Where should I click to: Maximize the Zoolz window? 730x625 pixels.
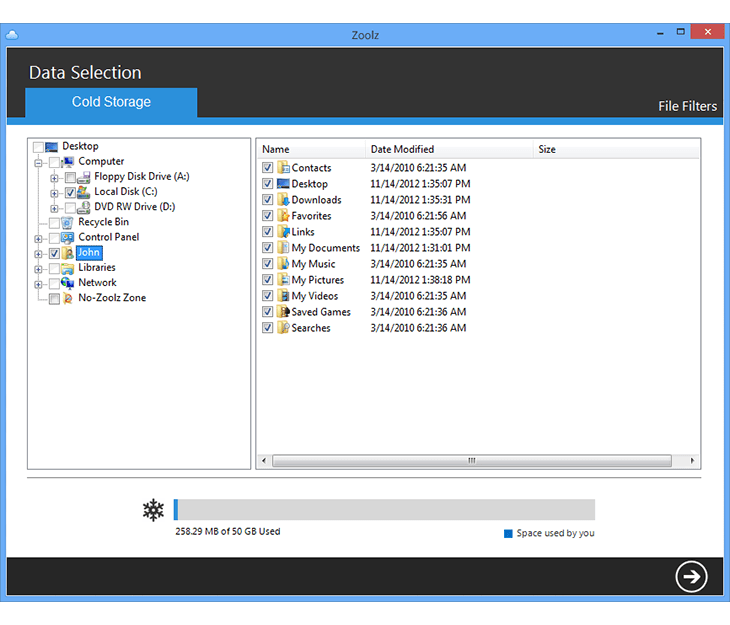point(681,32)
